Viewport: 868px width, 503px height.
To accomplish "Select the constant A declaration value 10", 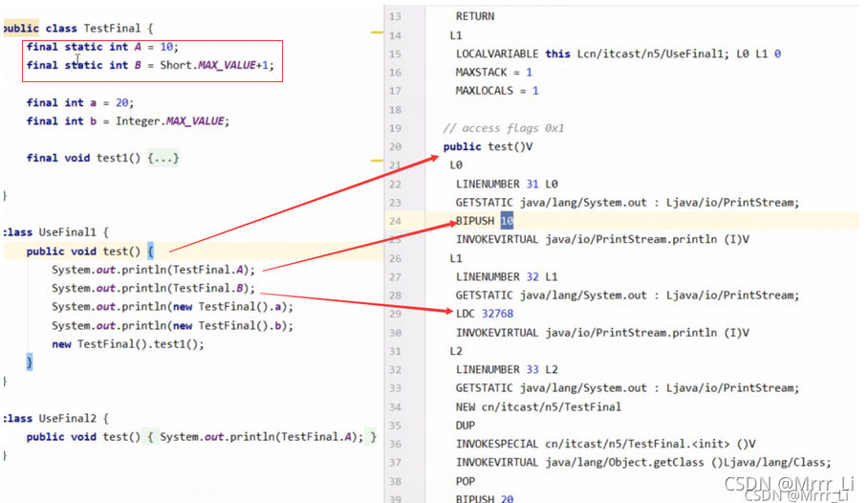I will tap(166, 47).
